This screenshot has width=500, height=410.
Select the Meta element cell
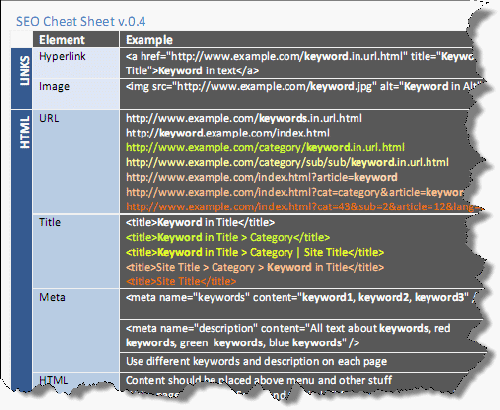(x=76, y=330)
